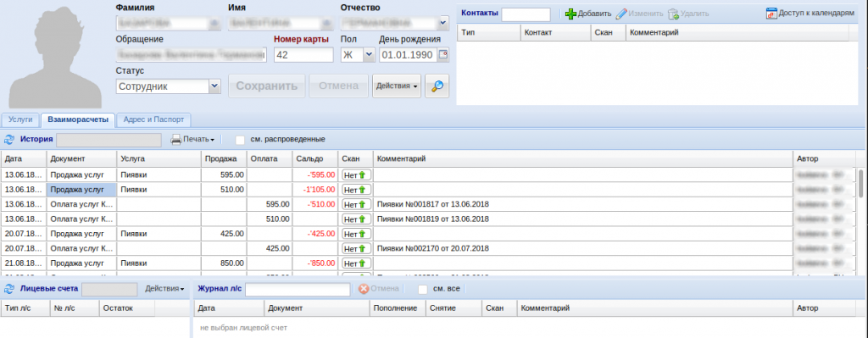Upload scan for row Пиявки №001817
Image resolution: width=868 pixels, height=338 pixels.
(x=357, y=204)
